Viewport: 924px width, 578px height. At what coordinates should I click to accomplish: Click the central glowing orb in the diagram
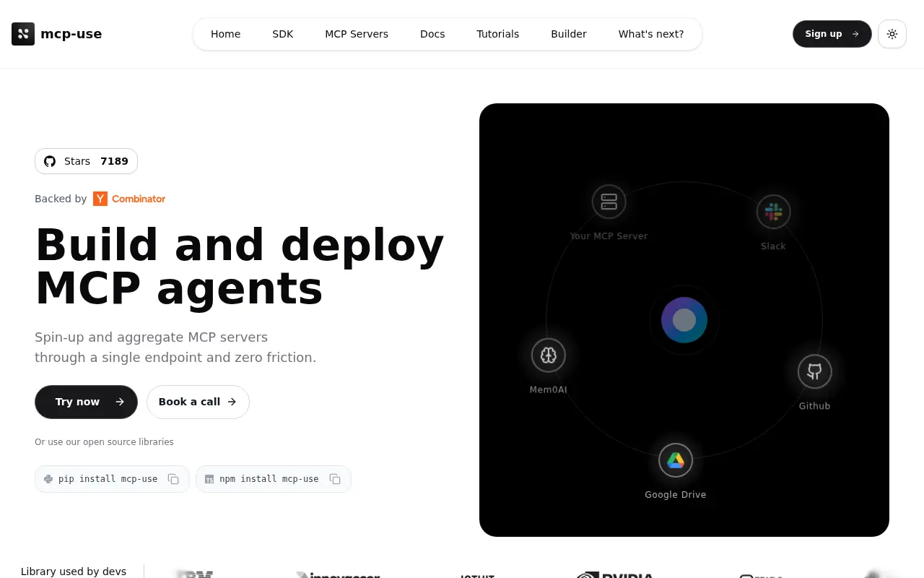684,320
